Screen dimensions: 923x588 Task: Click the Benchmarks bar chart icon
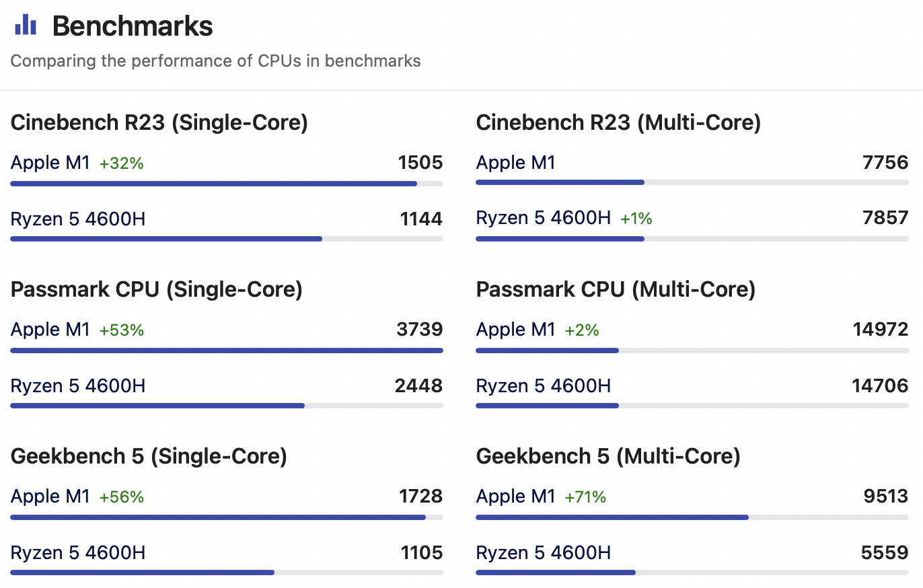(26, 26)
